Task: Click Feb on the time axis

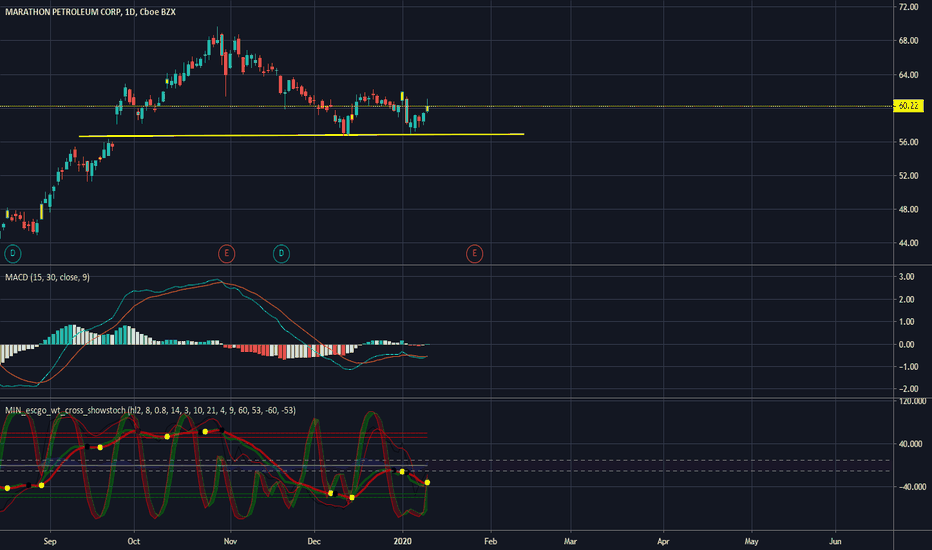Action: pyautogui.click(x=490, y=542)
